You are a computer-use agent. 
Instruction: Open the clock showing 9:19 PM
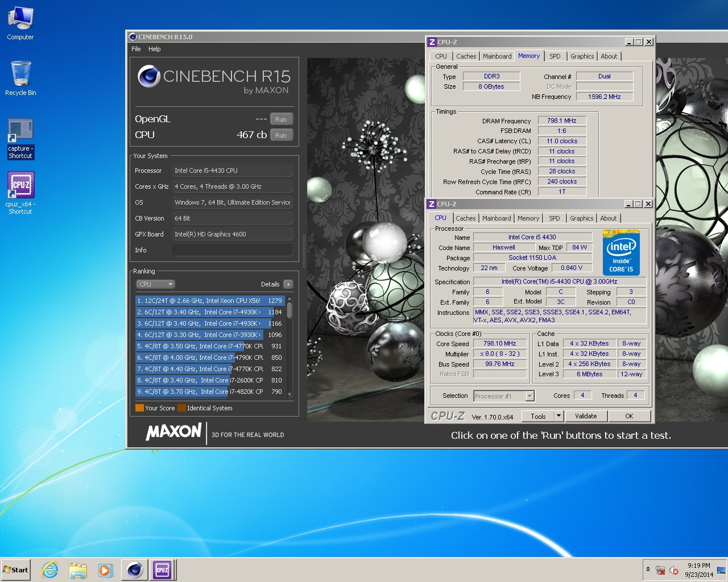pos(699,570)
